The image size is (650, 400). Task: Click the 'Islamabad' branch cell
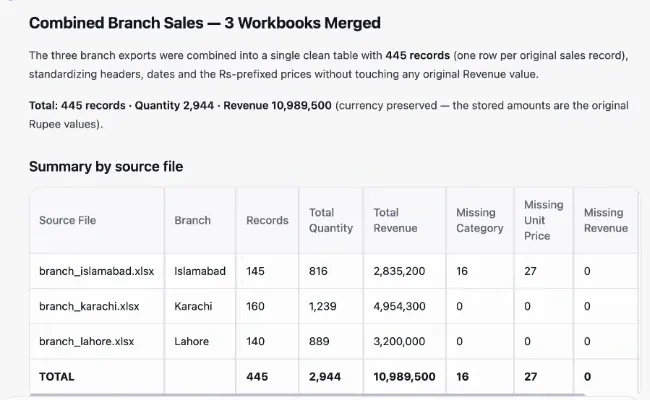click(x=200, y=271)
